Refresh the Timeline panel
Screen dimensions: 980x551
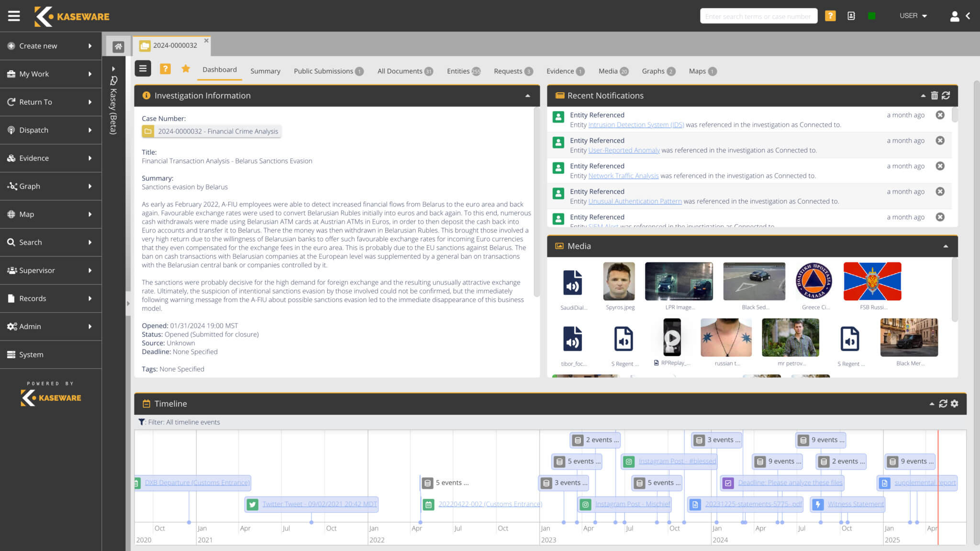(942, 404)
